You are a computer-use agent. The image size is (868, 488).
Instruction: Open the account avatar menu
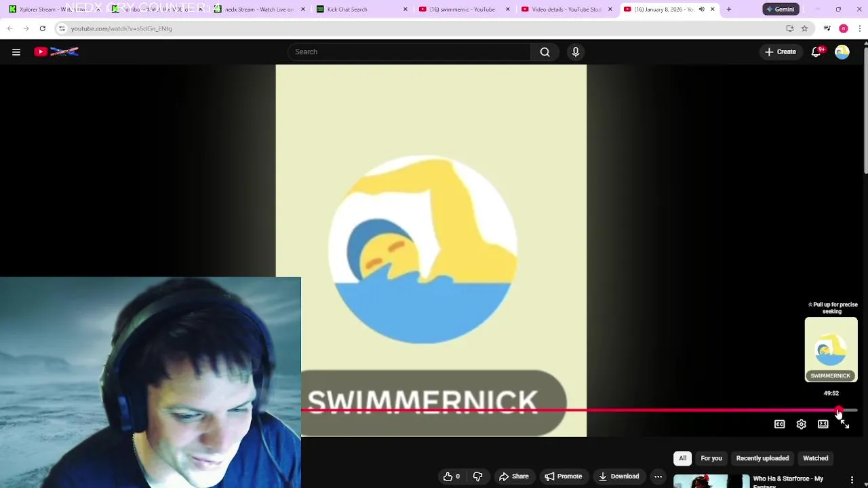(842, 52)
